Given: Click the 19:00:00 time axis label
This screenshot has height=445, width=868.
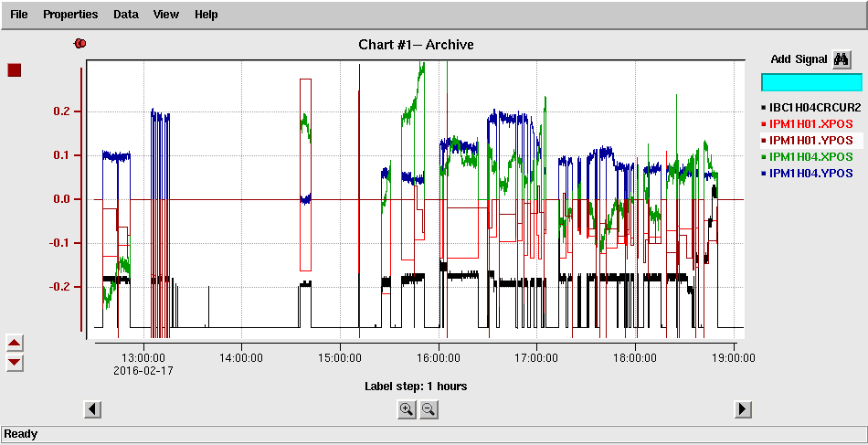Looking at the screenshot, I should tap(734, 358).
